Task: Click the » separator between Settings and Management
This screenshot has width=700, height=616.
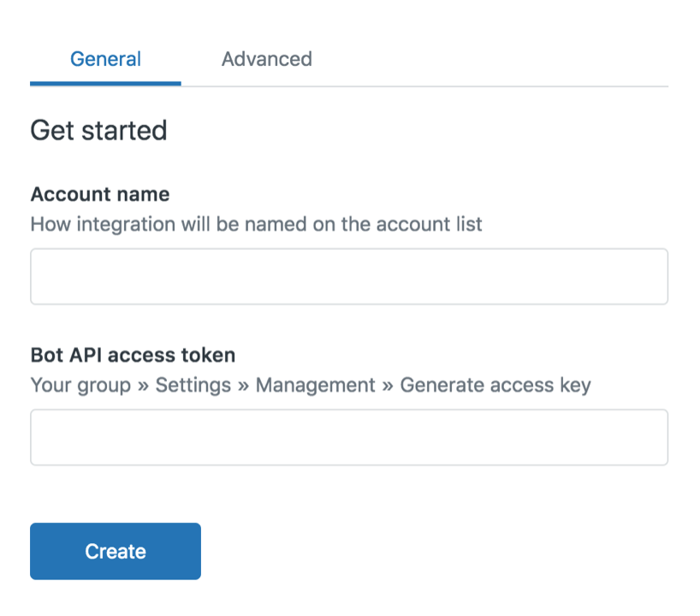Action: 243,386
